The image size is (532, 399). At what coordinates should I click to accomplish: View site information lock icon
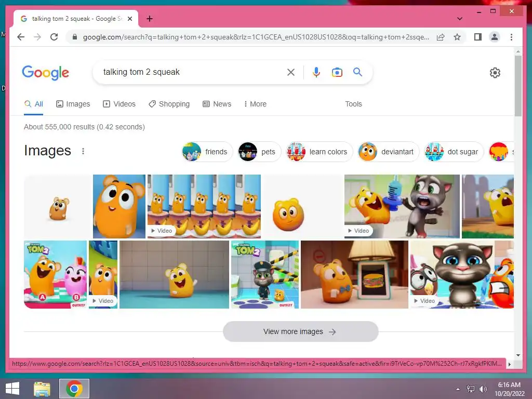click(x=75, y=37)
